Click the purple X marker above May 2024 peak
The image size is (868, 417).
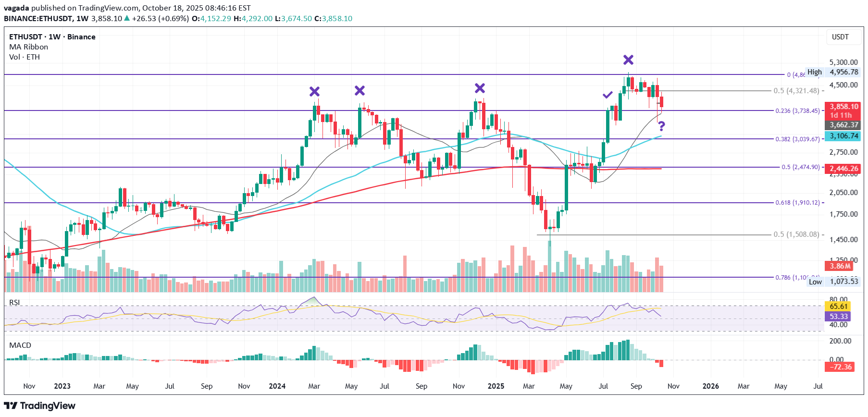(360, 90)
